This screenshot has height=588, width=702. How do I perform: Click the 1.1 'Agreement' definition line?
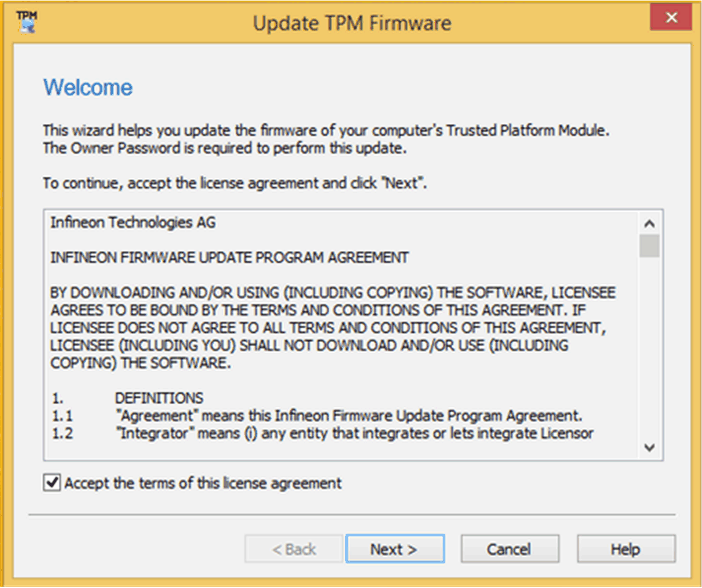[349, 416]
